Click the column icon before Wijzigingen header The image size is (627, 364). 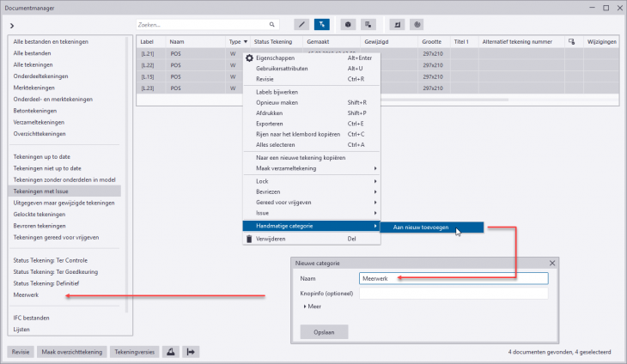click(x=572, y=41)
